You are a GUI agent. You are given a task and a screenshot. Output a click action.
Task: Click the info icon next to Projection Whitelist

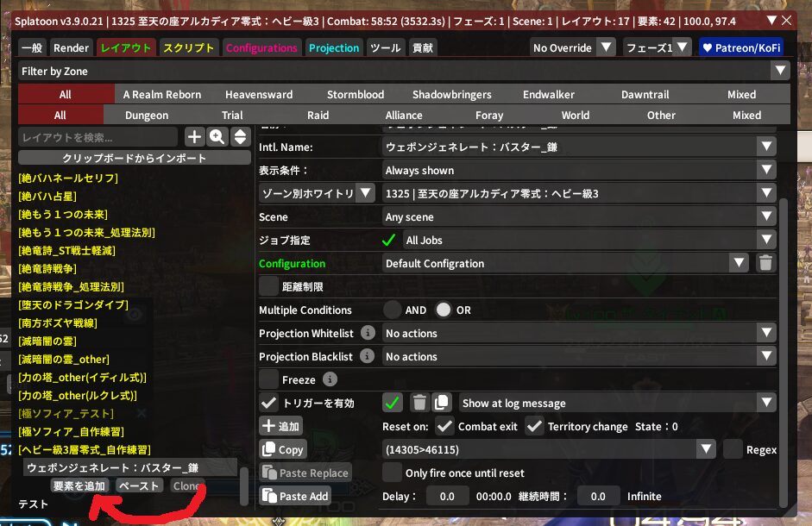click(368, 333)
